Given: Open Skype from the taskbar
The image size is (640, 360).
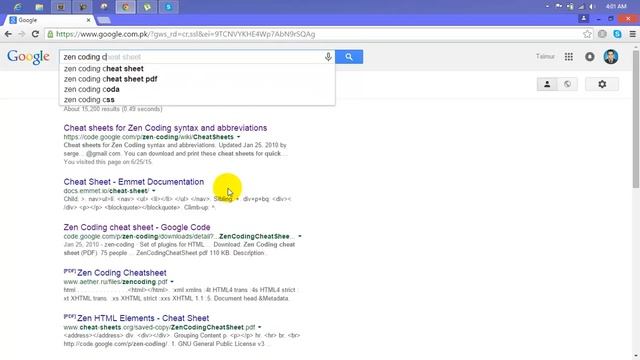Looking at the screenshot, I should tap(169, 7).
